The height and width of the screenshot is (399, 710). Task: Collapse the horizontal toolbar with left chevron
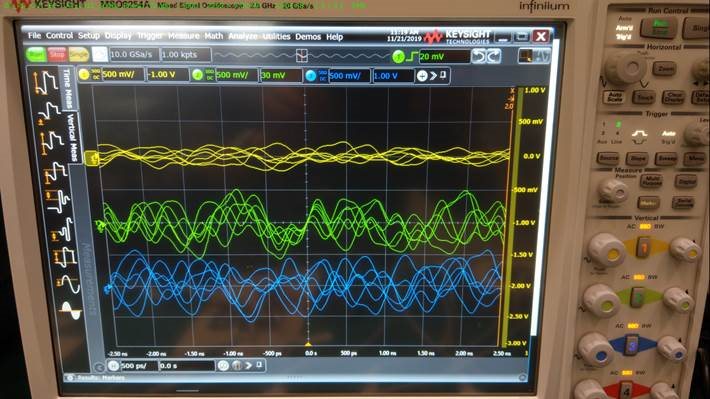pyautogui.click(x=99, y=367)
